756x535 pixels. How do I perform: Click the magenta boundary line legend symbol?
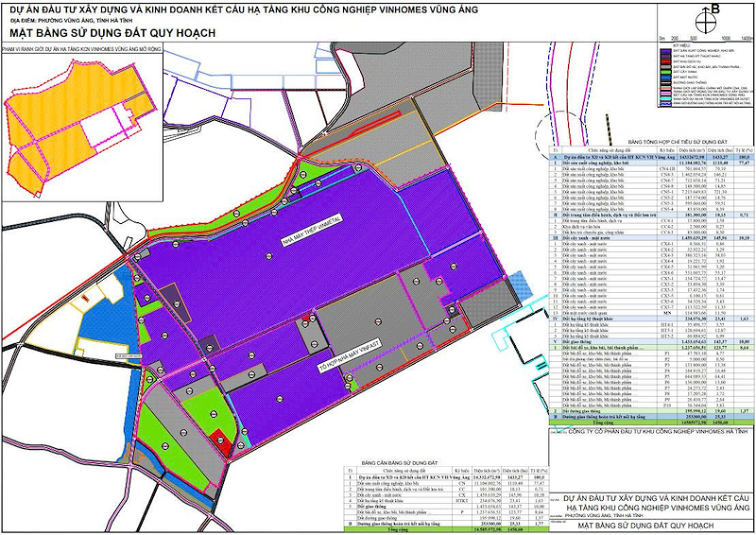pyautogui.click(x=666, y=94)
